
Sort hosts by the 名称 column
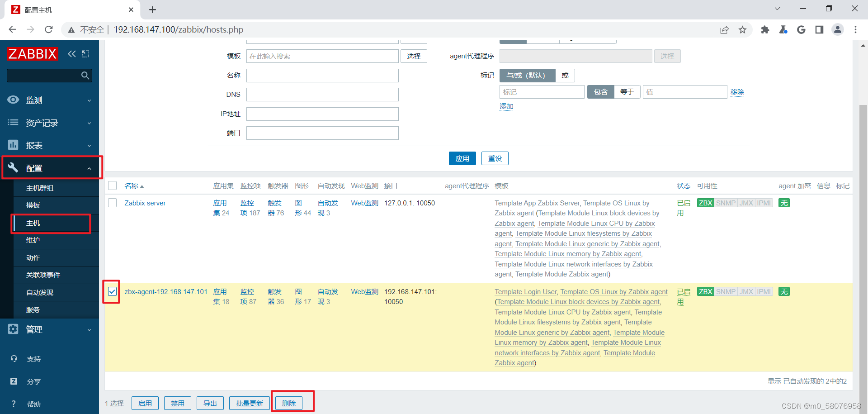click(x=134, y=186)
